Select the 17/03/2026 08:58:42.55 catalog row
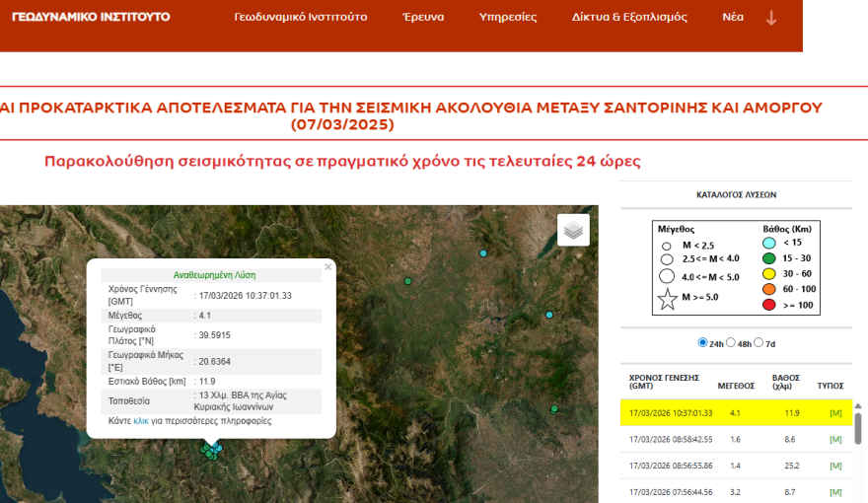The image size is (868, 503). [x=736, y=439]
